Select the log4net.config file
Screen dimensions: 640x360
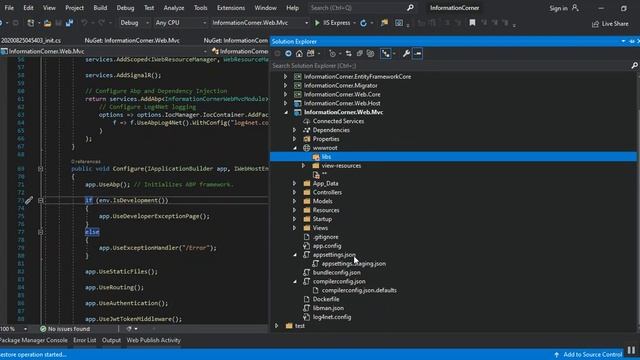point(332,317)
